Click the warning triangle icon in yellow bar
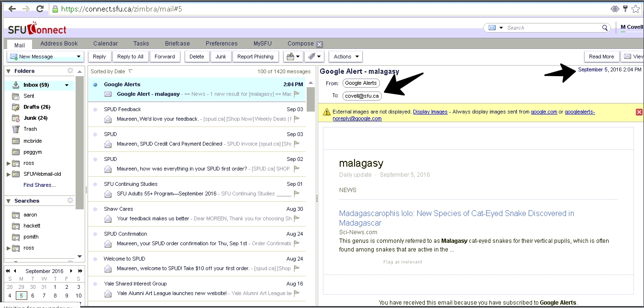This screenshot has height=308, width=644. 327,112
